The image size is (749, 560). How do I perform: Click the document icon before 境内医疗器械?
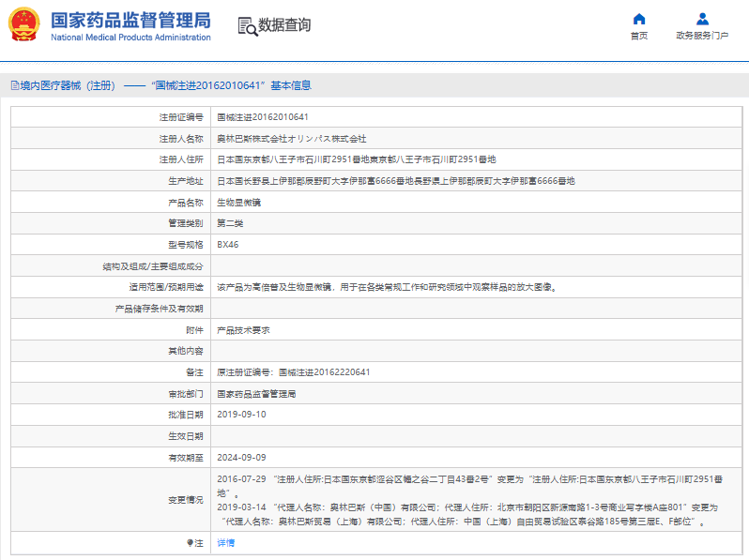pos(14,85)
